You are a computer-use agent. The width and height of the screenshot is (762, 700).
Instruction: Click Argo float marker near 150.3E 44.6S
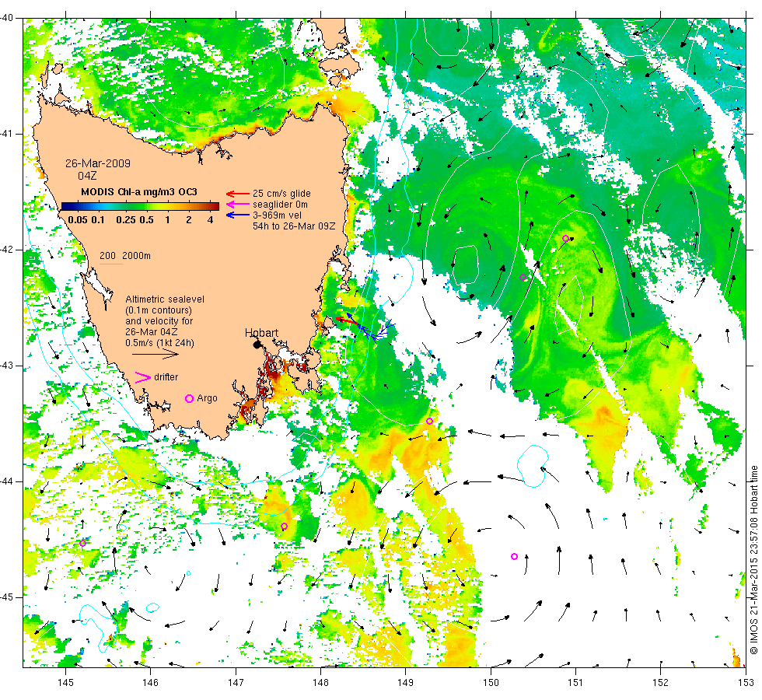pos(515,557)
